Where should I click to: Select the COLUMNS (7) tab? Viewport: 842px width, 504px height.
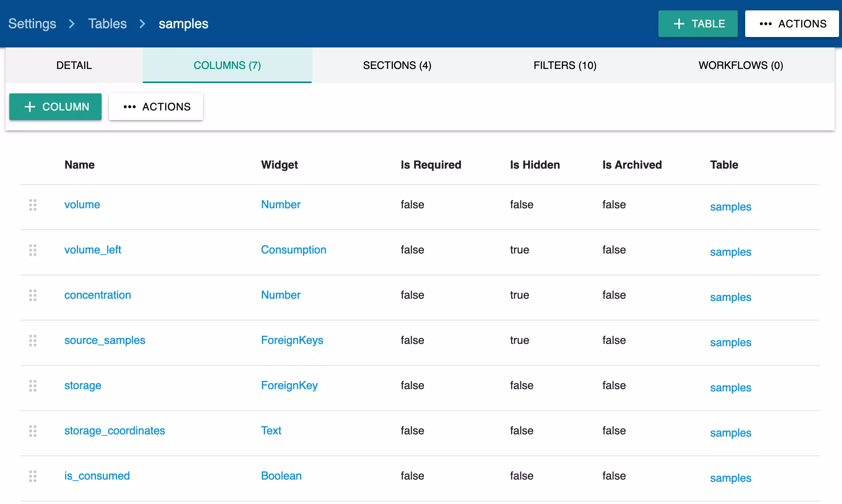click(x=227, y=65)
